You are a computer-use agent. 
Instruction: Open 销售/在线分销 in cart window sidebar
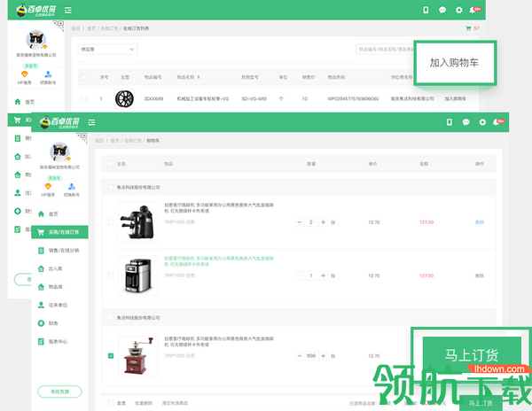point(59,251)
